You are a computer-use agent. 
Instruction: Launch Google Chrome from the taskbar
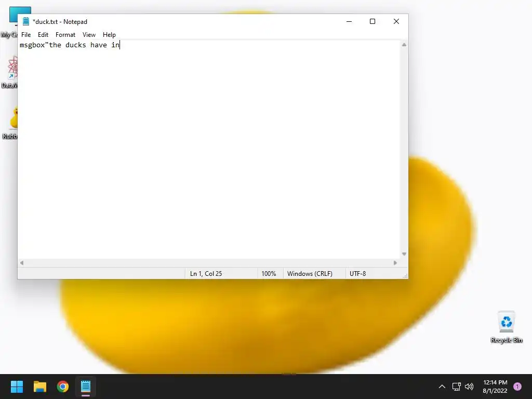click(63, 387)
